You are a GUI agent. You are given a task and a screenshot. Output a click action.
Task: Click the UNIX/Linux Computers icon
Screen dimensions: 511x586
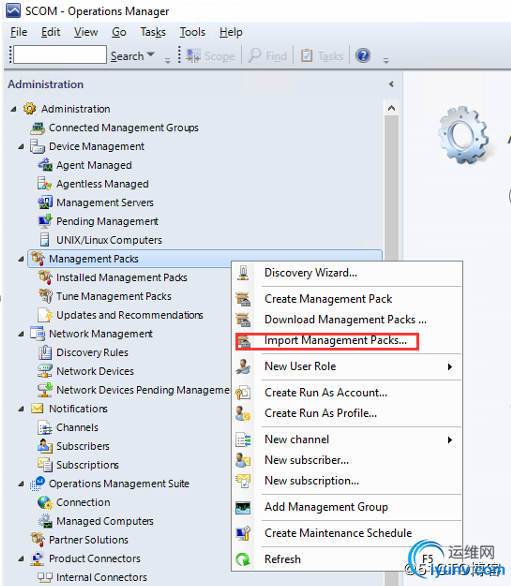tap(45, 240)
